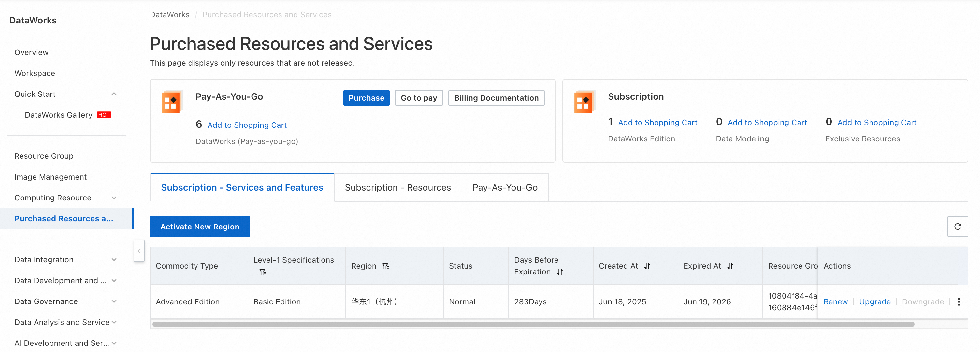Switch to the Pay-As-You-Go tab

click(504, 188)
